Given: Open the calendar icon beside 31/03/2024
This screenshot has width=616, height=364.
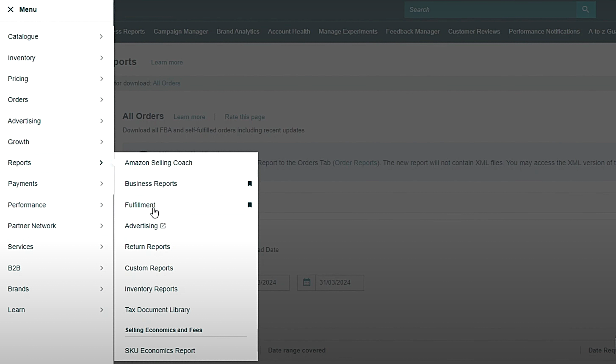Looking at the screenshot, I should 307,282.
